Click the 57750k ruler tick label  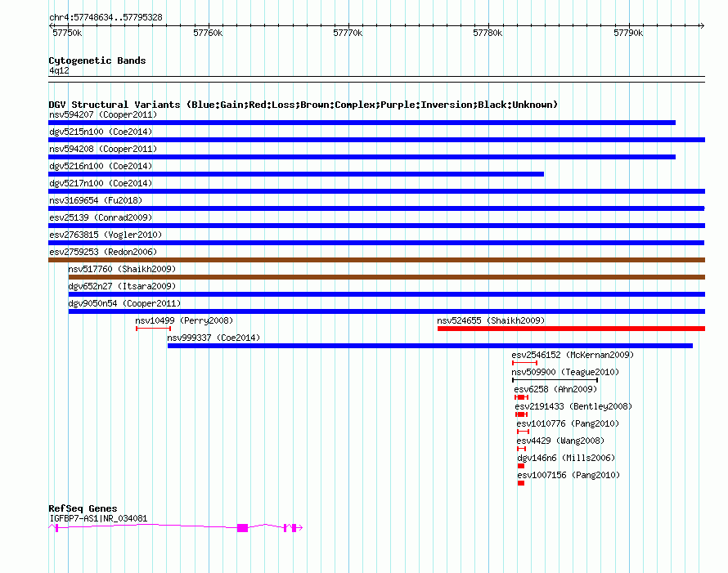tap(67, 33)
